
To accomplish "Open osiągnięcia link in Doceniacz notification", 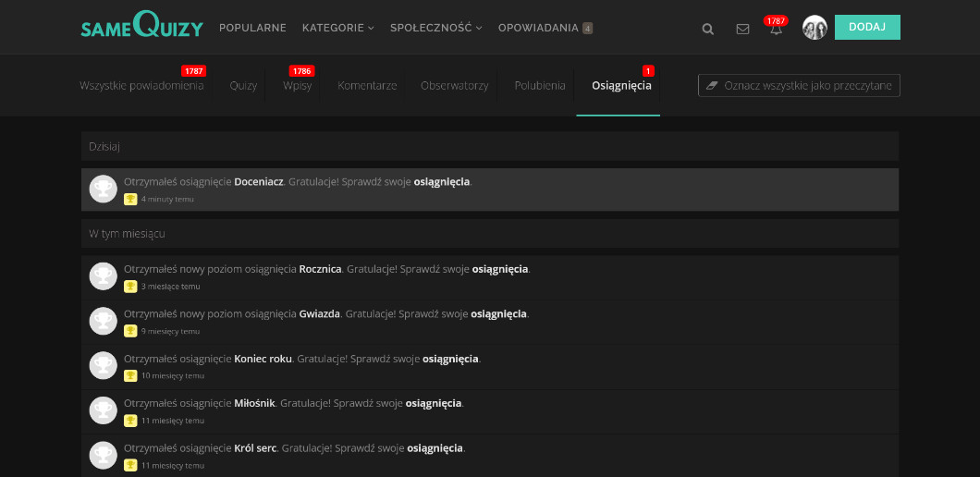I will tap(442, 182).
